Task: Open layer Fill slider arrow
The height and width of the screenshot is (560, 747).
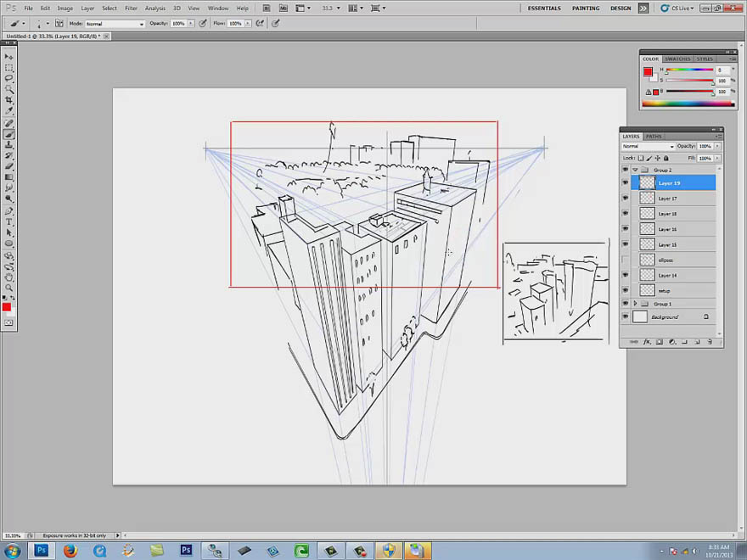Action: coord(717,158)
